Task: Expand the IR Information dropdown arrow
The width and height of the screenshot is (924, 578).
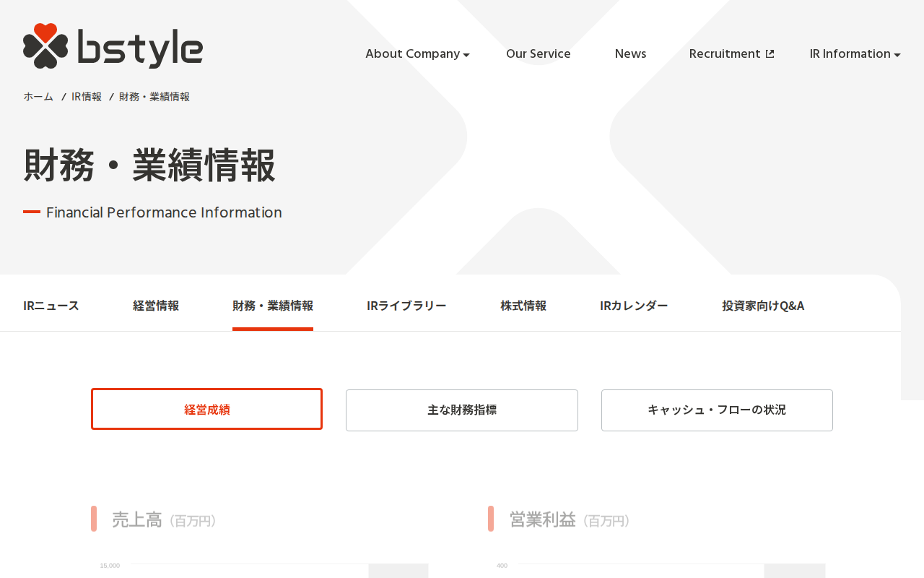Action: [x=897, y=55]
